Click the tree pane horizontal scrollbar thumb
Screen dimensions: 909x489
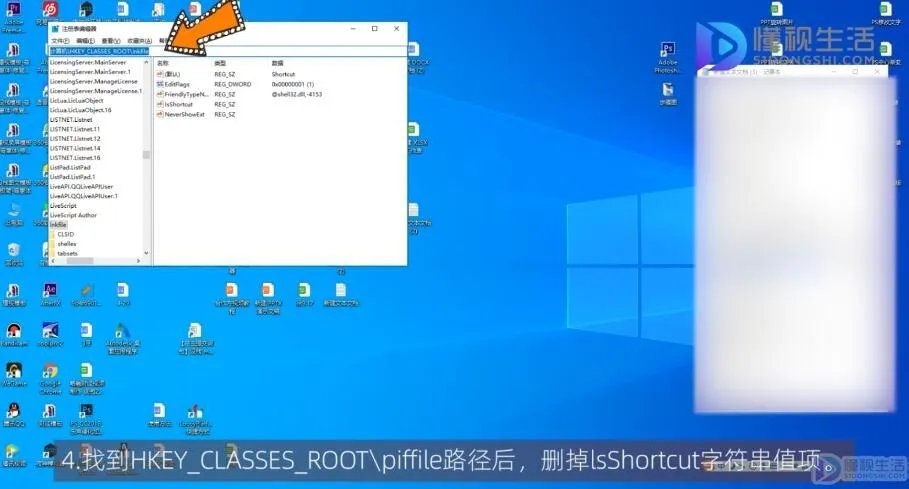tap(80, 261)
